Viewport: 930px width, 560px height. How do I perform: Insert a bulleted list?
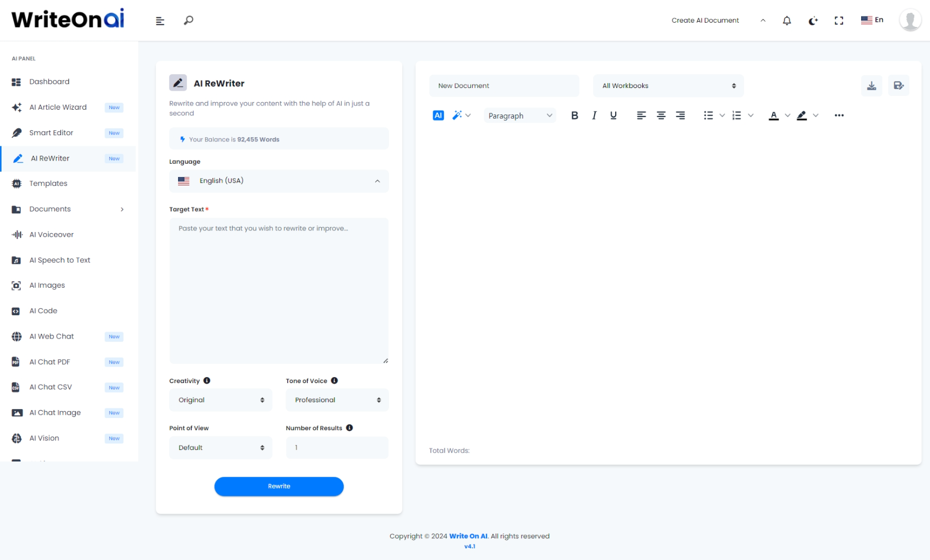(708, 115)
